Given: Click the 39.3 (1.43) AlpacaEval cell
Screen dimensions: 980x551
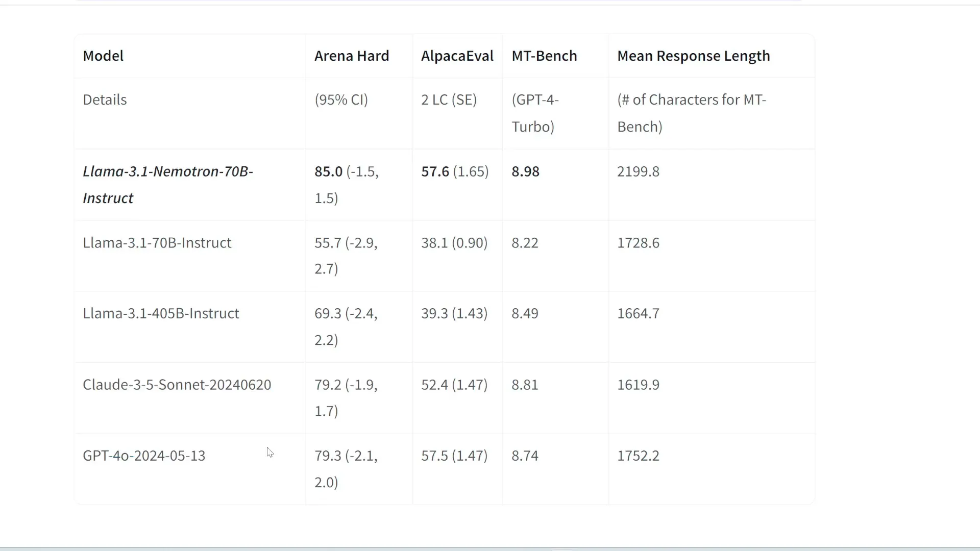Looking at the screenshot, I should [x=454, y=314].
